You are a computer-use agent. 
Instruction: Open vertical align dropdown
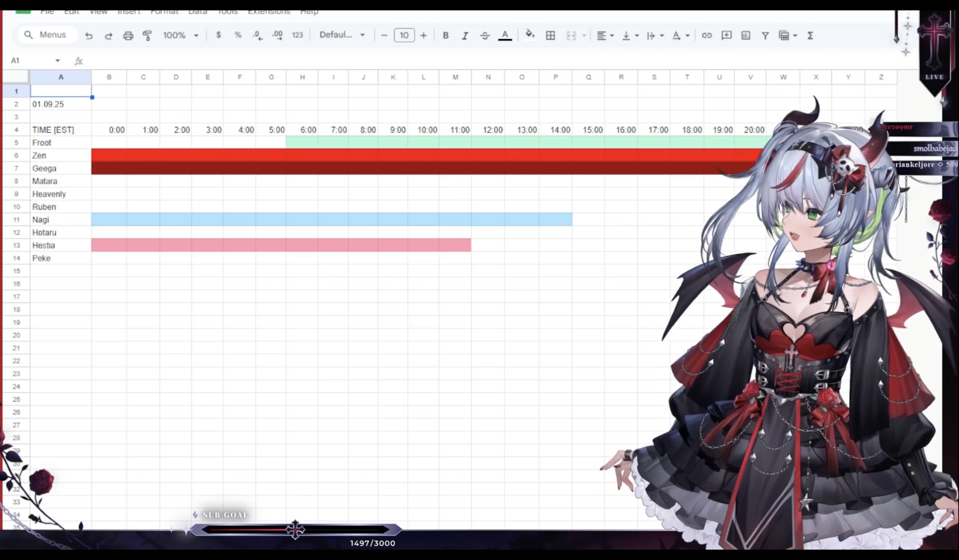[x=630, y=35]
